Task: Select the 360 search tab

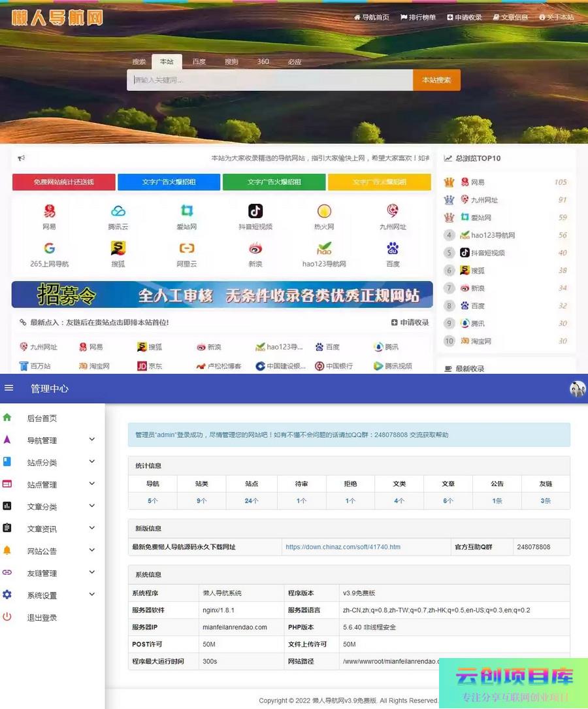Action: (x=263, y=62)
